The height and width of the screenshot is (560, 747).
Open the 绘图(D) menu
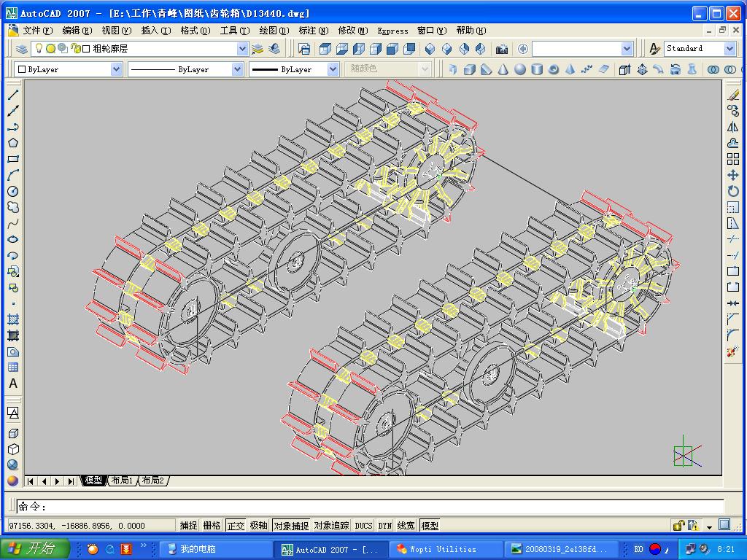coord(273,31)
